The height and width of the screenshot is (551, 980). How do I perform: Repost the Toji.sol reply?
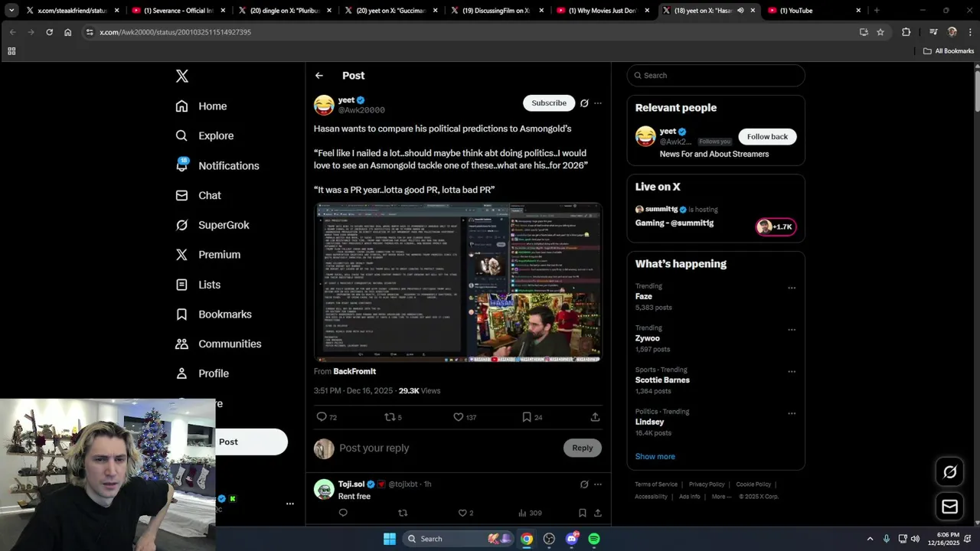403,513
